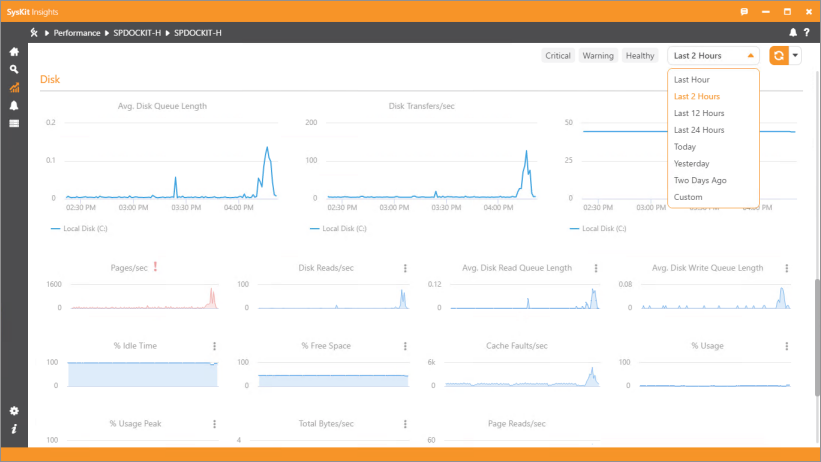
Task: Open Settings gear in sidebar
Action: pos(14,411)
